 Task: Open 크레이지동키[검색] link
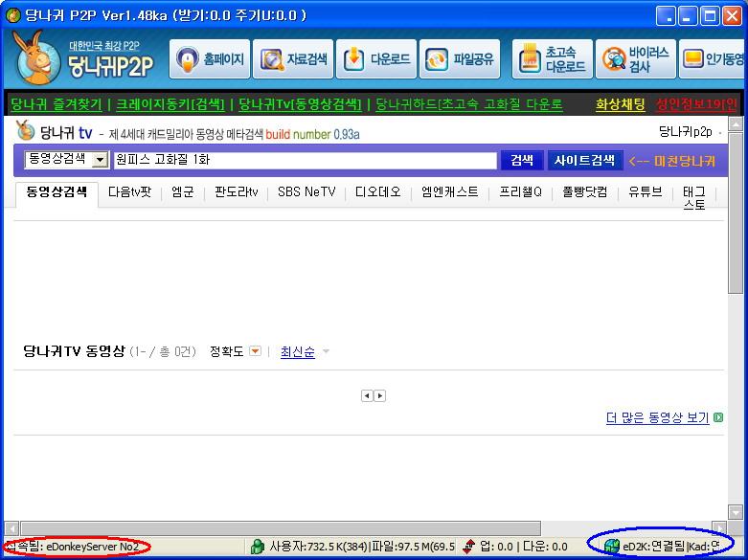(170, 104)
